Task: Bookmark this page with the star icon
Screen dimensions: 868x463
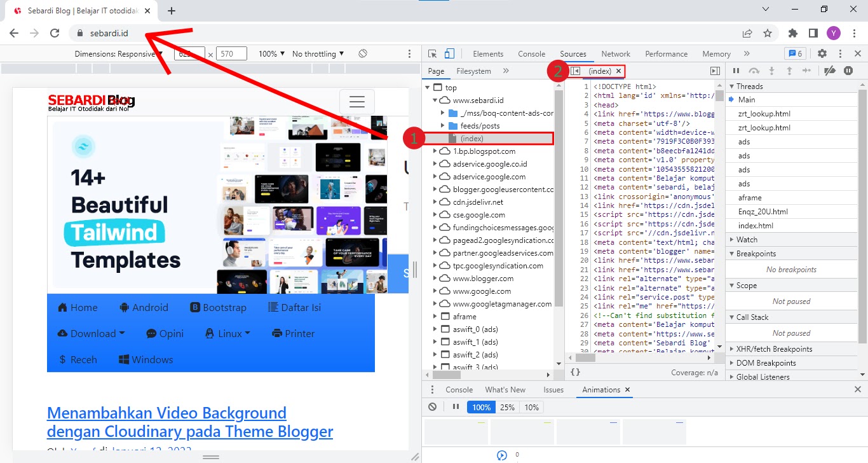Action: 768,33
